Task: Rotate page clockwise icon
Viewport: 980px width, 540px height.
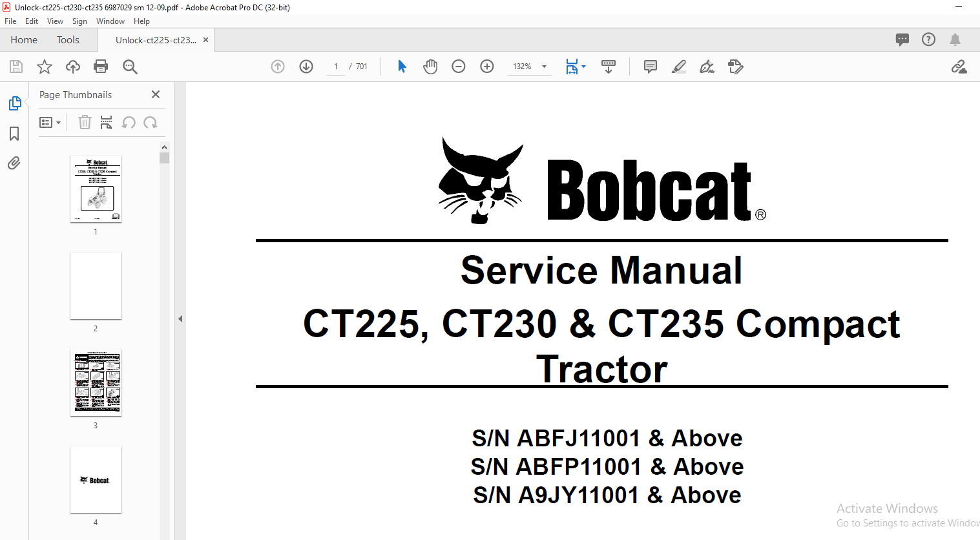Action: tap(151, 122)
